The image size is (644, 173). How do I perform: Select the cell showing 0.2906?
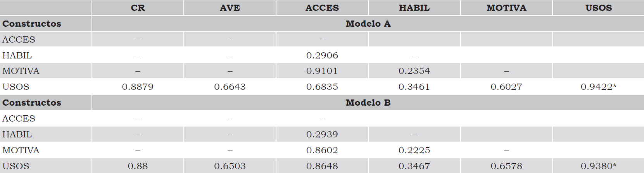click(322, 55)
